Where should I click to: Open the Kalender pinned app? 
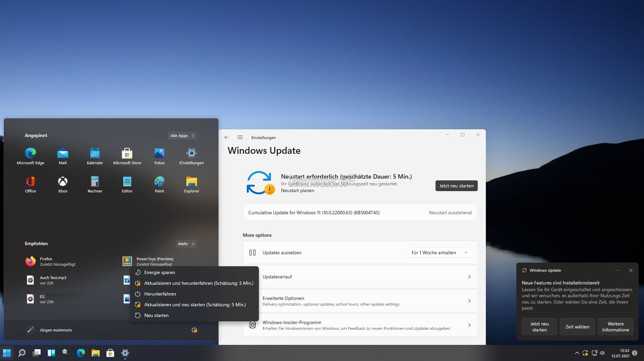point(95,156)
